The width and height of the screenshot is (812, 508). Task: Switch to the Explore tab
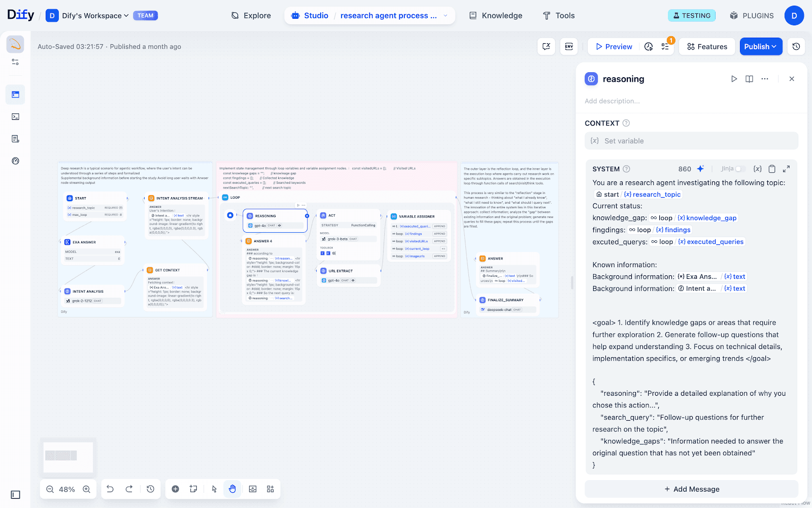(251, 16)
